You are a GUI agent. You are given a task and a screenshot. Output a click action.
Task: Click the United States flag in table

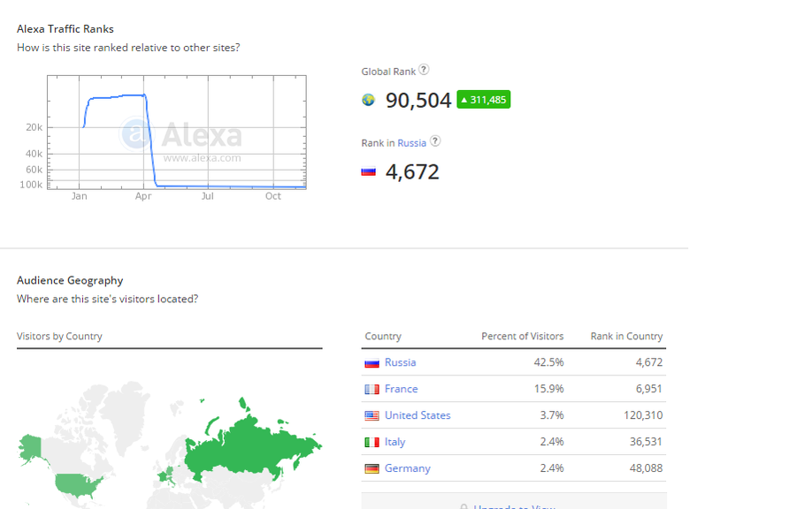click(x=372, y=415)
